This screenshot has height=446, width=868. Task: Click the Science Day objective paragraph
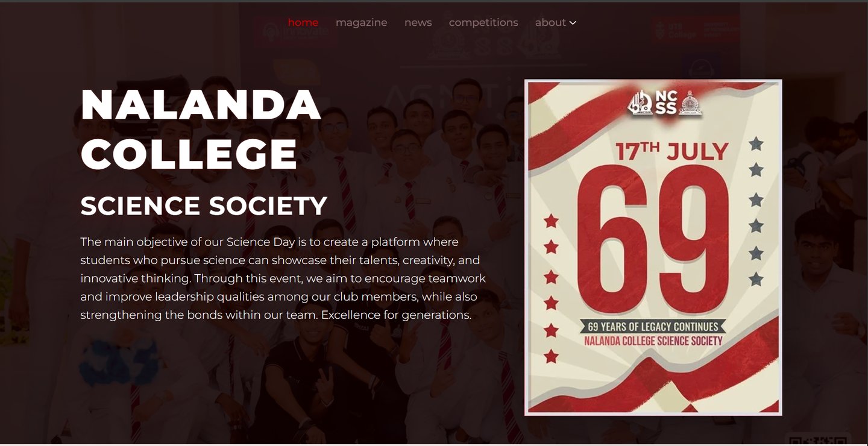pos(283,278)
